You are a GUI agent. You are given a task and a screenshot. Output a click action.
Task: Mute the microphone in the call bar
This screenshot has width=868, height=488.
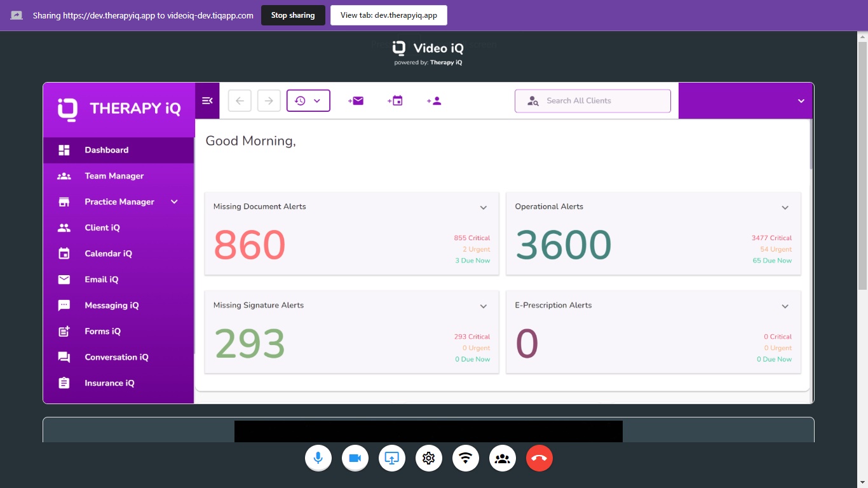tap(318, 457)
